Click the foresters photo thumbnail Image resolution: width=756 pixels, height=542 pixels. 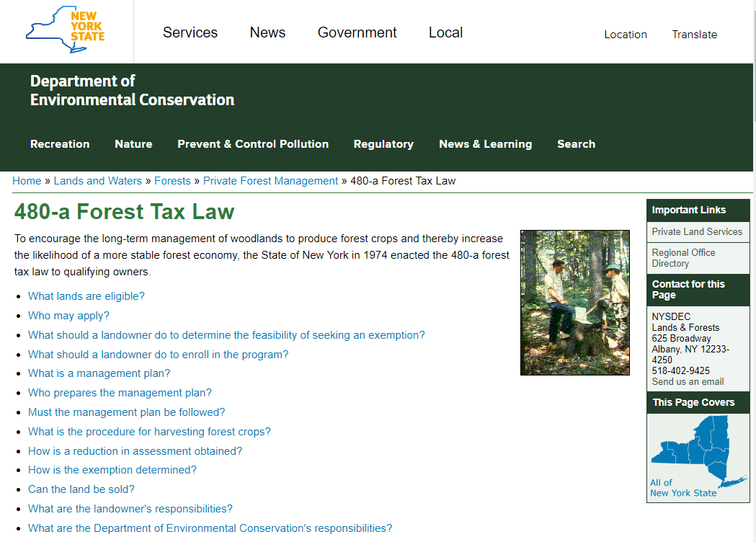(x=574, y=302)
